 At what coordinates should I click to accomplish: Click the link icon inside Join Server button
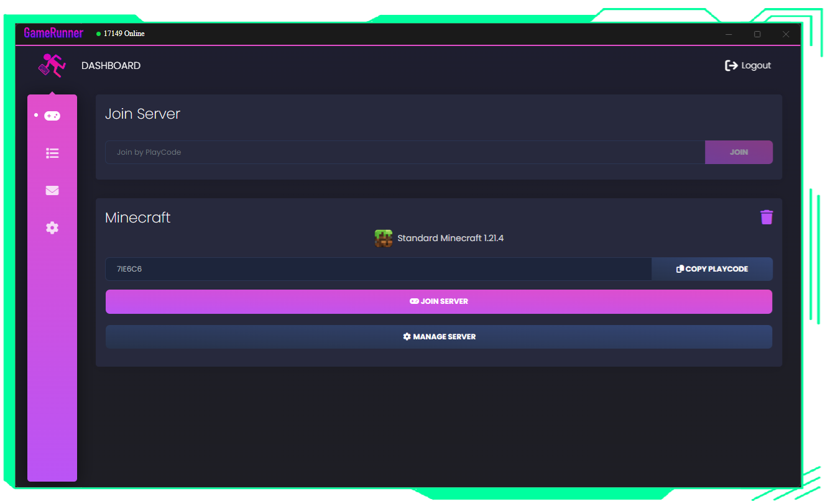(414, 301)
